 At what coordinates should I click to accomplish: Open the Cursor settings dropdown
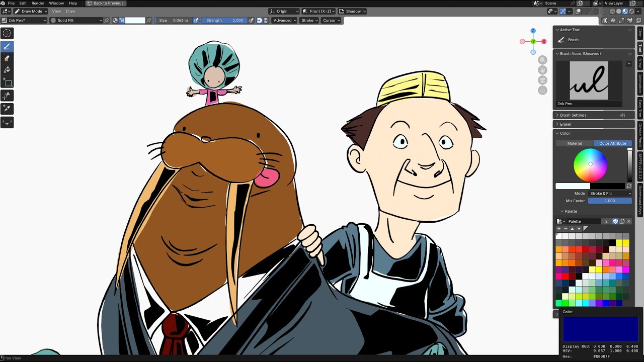pyautogui.click(x=332, y=20)
